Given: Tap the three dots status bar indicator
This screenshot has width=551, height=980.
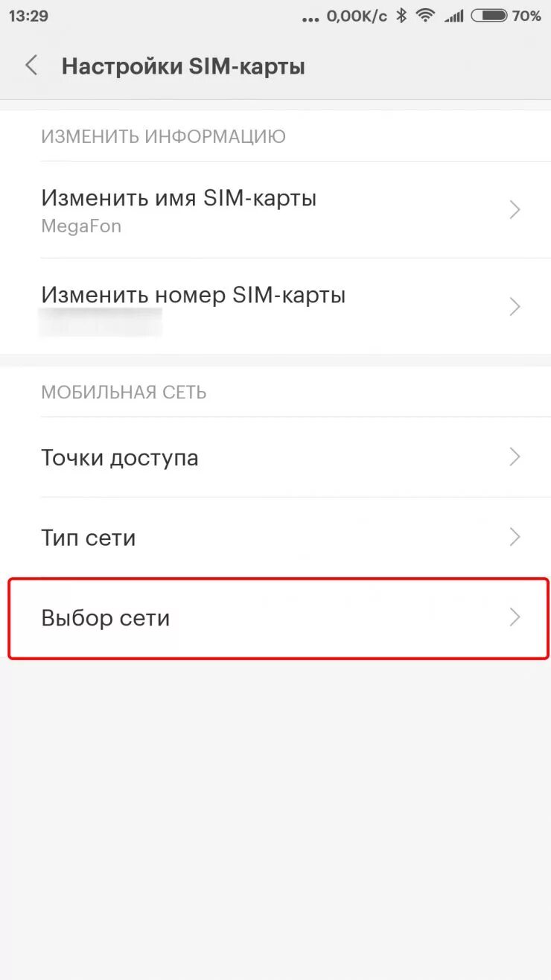Looking at the screenshot, I should tap(310, 18).
